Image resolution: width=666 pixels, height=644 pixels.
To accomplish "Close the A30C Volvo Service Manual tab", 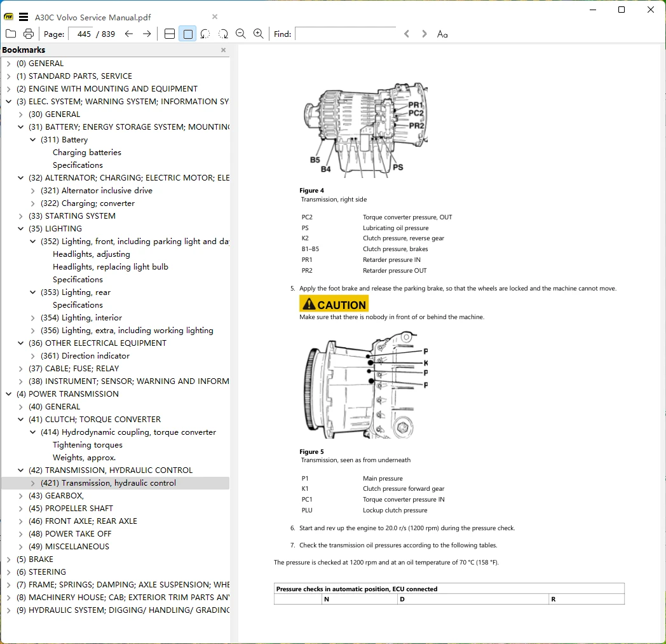I will click(x=215, y=17).
